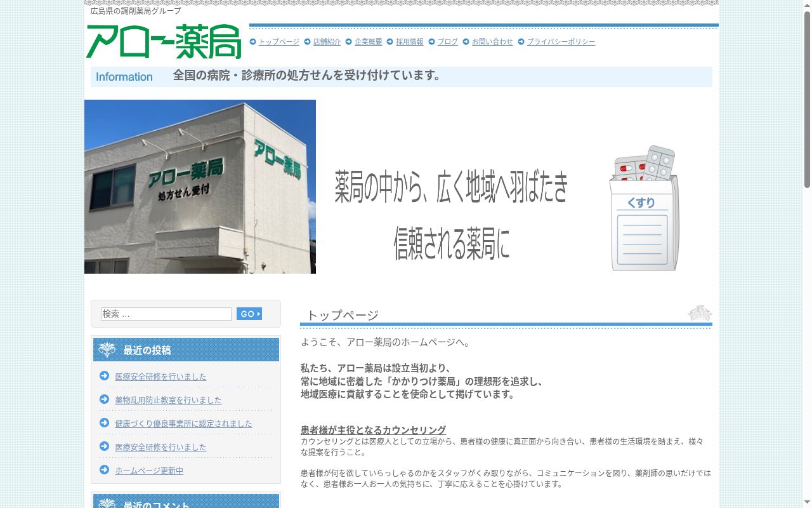Viewport: 812px width, 508px height.
Task: Click the arrow icon beside プライバシーポリシー
Action: 521,42
